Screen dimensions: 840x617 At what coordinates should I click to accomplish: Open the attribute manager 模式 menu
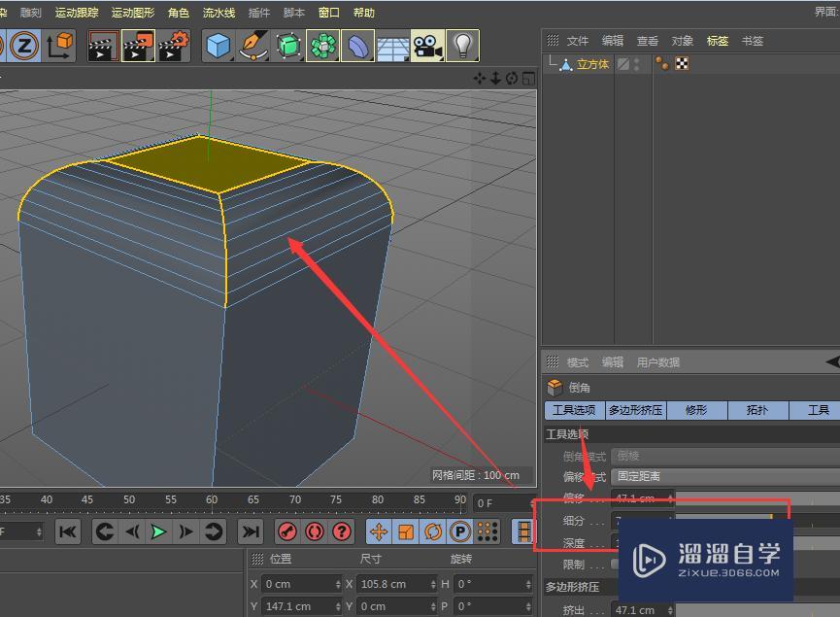pos(578,362)
